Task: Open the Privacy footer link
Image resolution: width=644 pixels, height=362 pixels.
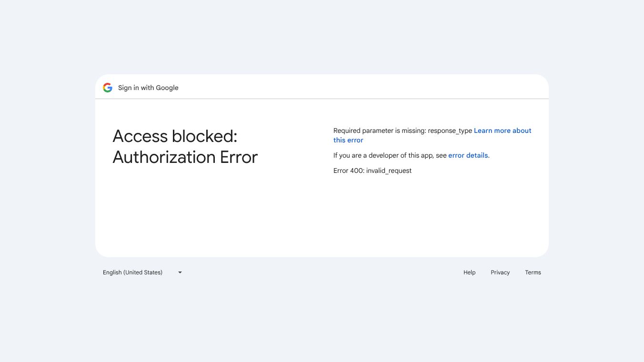Action: click(500, 272)
